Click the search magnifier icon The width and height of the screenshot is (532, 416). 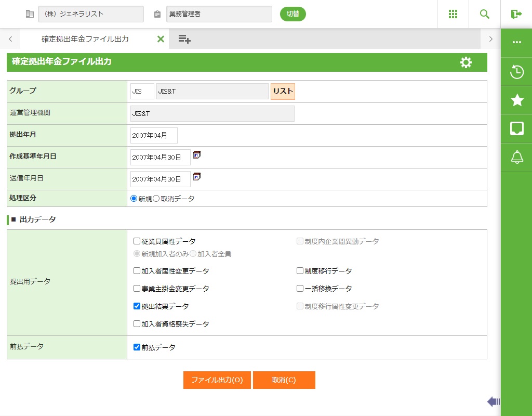[485, 14]
